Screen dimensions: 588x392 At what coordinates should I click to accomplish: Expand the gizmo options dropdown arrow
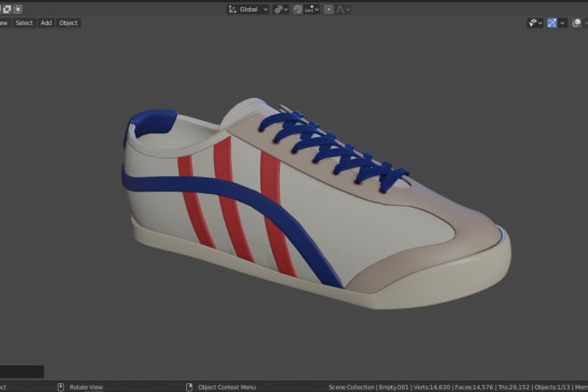562,23
